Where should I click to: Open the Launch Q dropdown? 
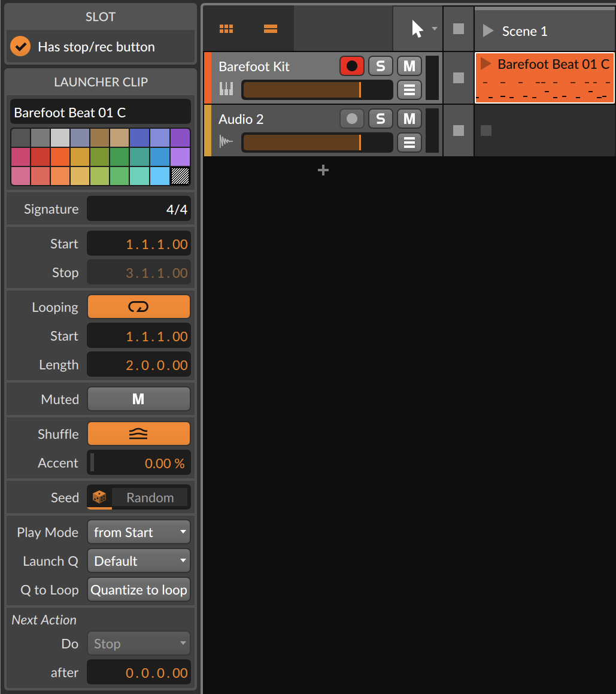pyautogui.click(x=138, y=560)
